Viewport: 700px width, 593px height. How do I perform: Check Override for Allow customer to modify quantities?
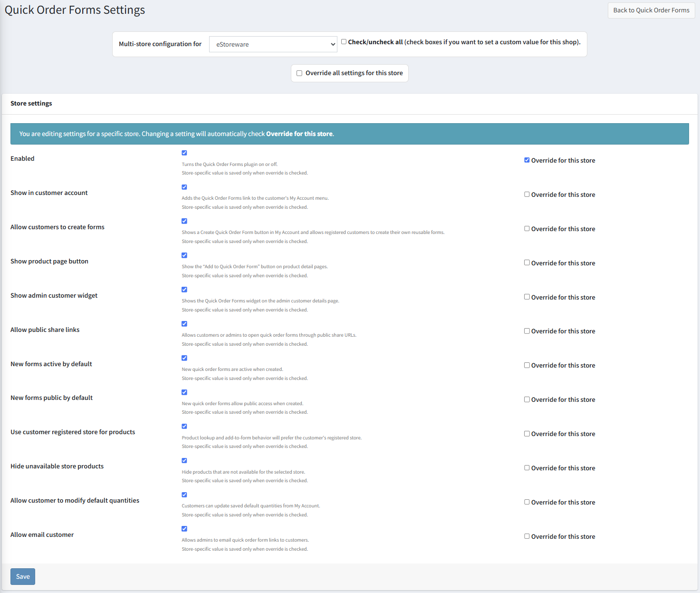527,502
